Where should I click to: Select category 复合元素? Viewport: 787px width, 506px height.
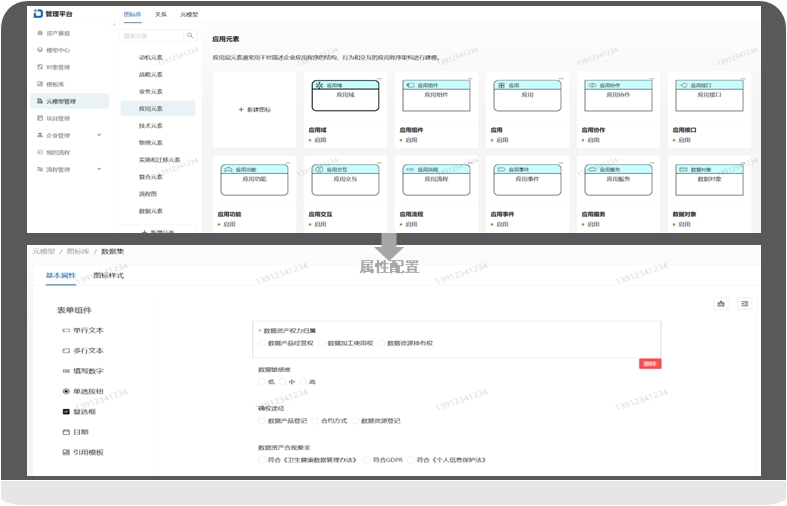click(x=151, y=177)
